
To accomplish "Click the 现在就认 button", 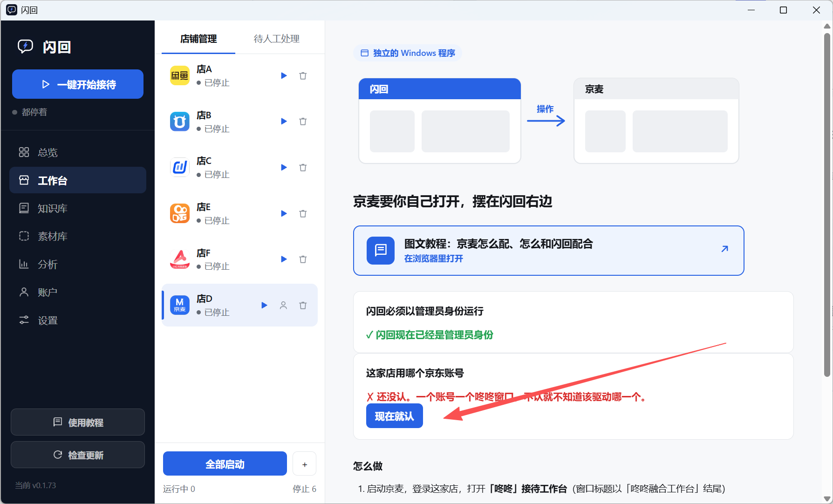I will (x=395, y=416).
